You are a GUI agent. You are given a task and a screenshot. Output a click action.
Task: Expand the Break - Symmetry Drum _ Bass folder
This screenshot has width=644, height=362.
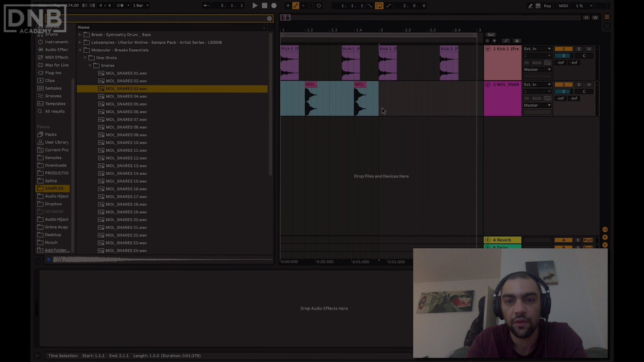[x=80, y=35]
